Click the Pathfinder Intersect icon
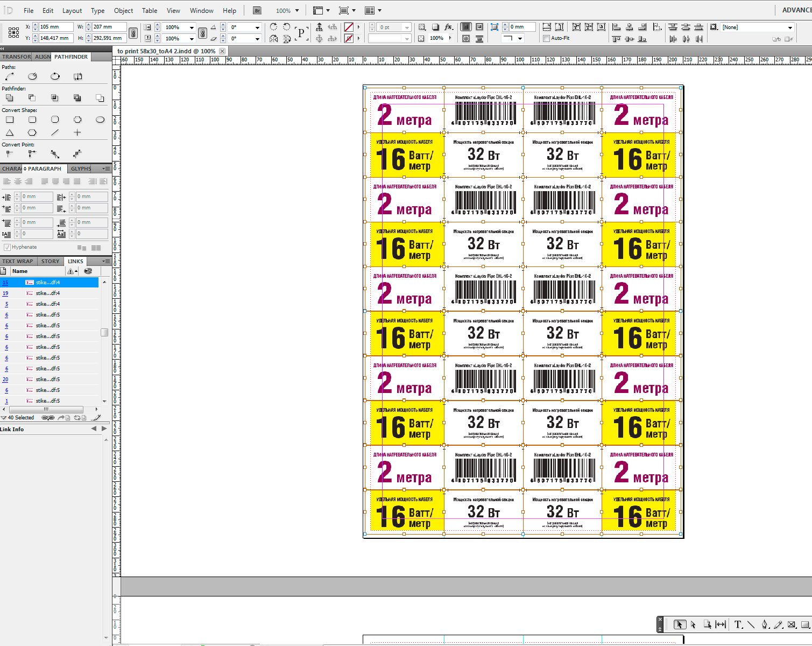This screenshot has height=646, width=812. pos(55,98)
